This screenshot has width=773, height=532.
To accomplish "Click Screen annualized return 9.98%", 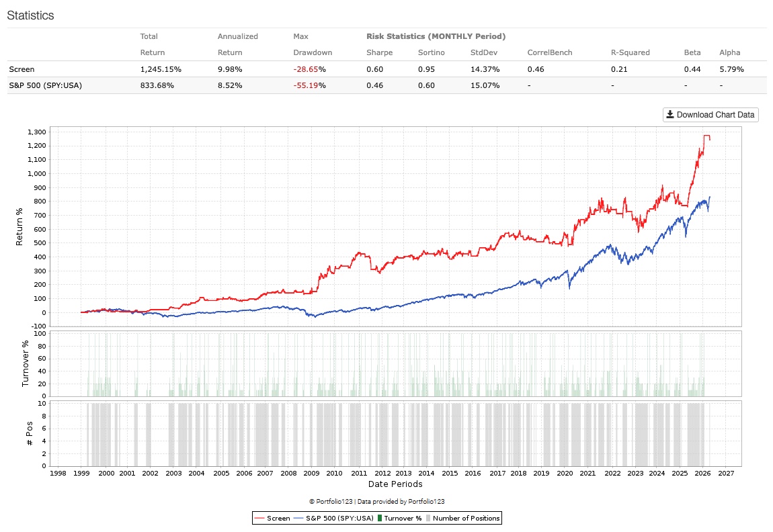I will [x=230, y=69].
